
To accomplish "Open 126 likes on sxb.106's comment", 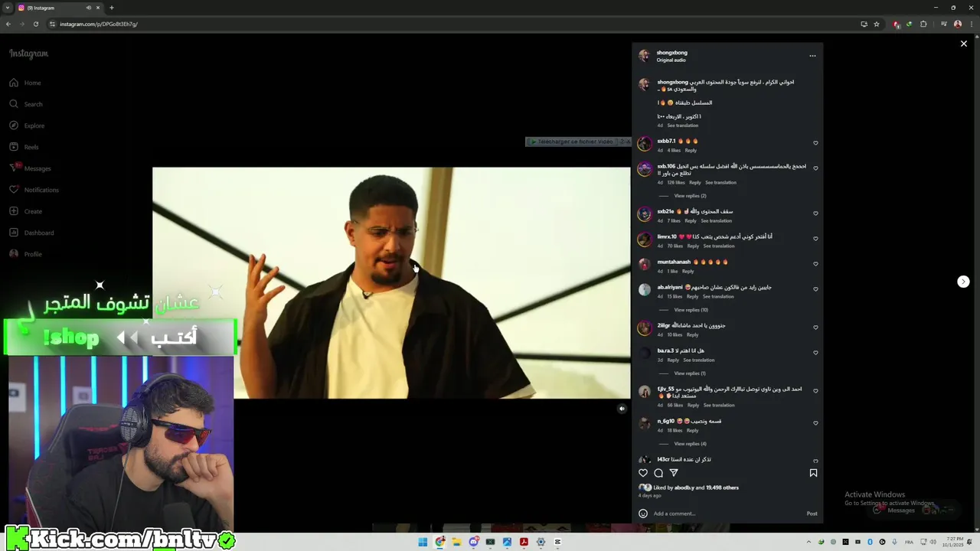I will 676,183.
